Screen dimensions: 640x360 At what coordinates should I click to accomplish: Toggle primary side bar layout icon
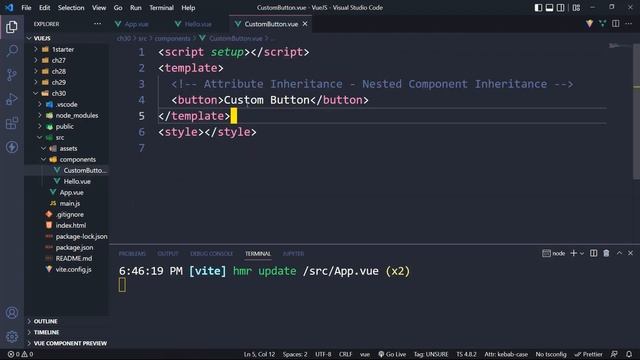coord(538,7)
